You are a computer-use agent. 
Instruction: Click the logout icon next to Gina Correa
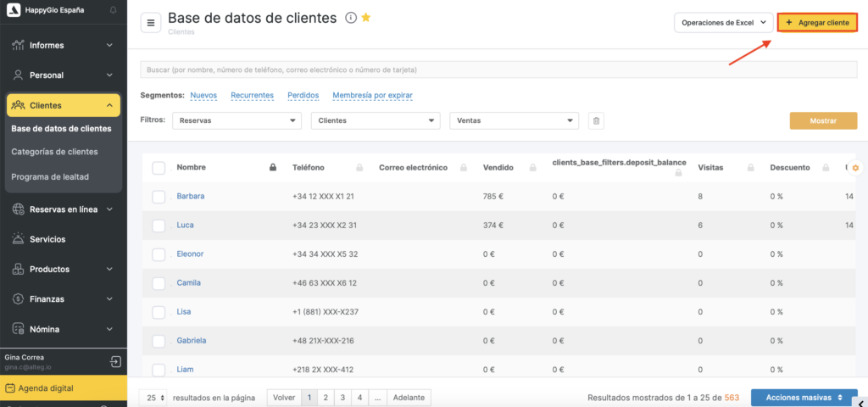tap(115, 362)
